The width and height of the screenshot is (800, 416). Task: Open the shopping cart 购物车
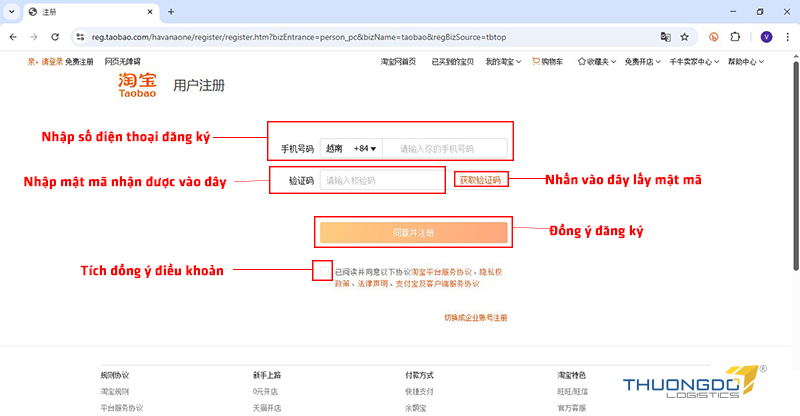click(x=546, y=61)
